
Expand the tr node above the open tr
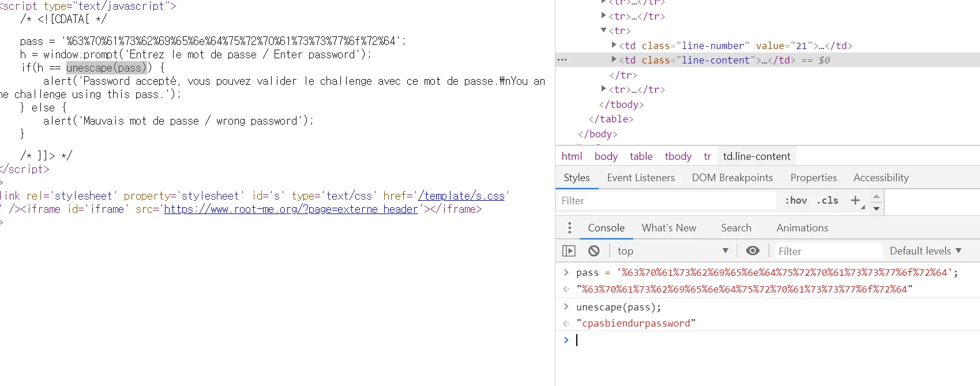click(x=603, y=16)
